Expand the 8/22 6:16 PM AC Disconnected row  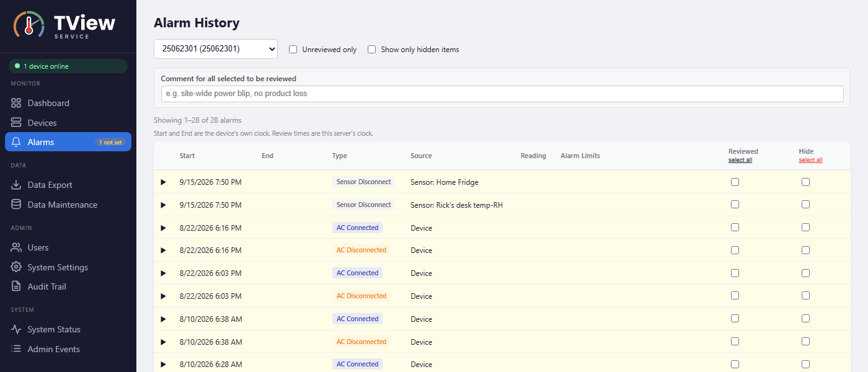(164, 250)
